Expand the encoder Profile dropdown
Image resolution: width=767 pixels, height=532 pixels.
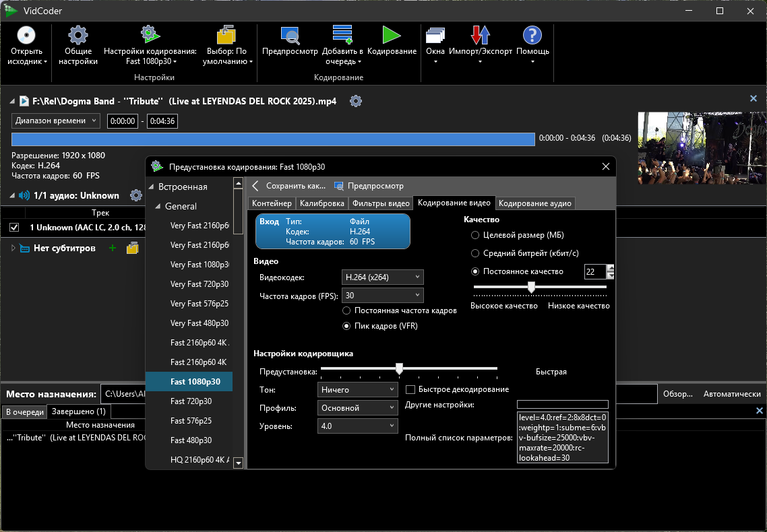pyautogui.click(x=357, y=407)
